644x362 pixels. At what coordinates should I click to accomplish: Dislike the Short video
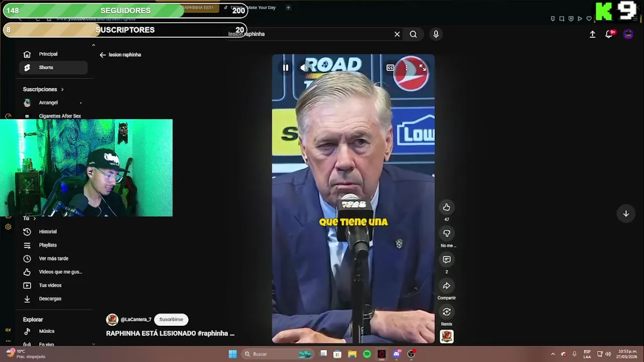click(446, 233)
